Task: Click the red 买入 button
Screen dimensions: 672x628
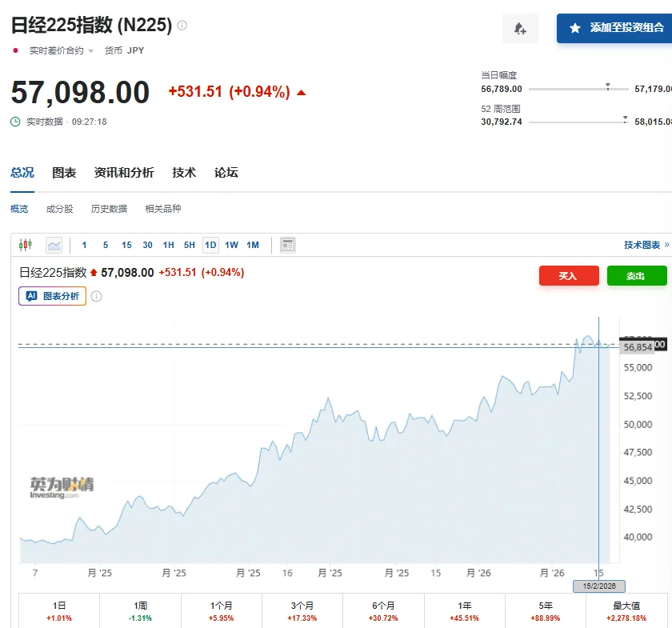Action: (x=569, y=276)
